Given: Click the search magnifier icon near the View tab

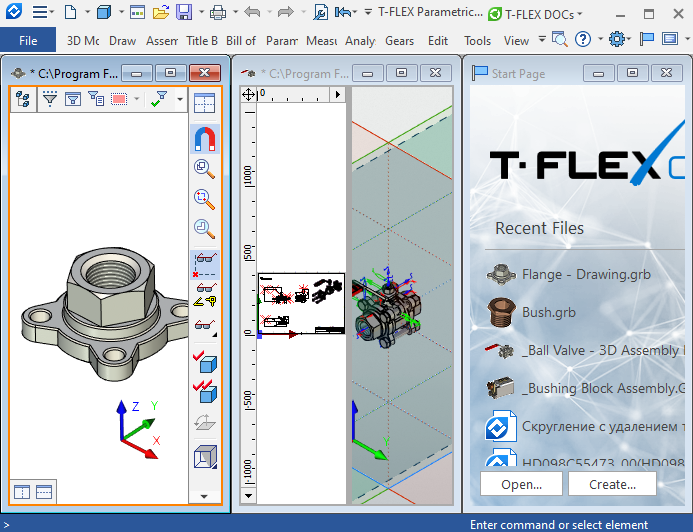Looking at the screenshot, I should click(560, 40).
